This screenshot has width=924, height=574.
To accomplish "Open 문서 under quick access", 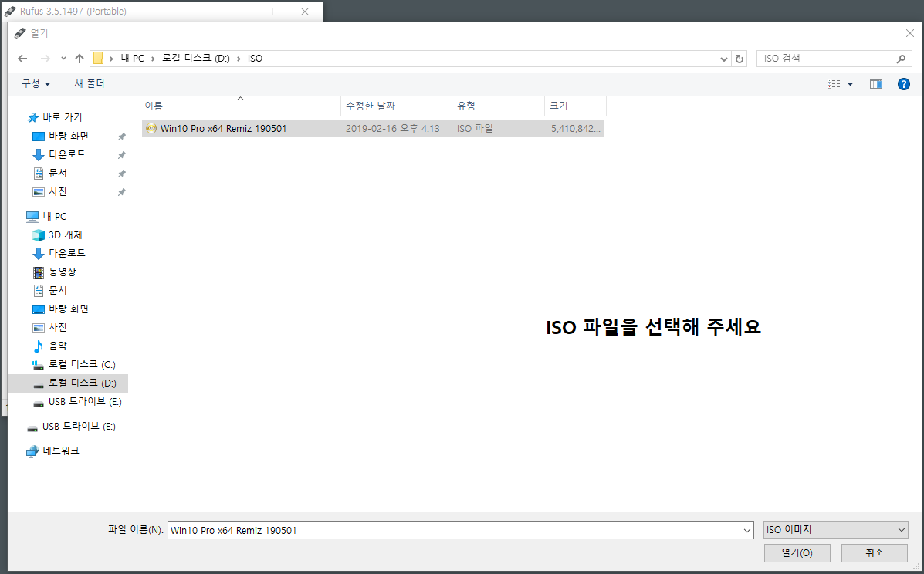I will [57, 173].
